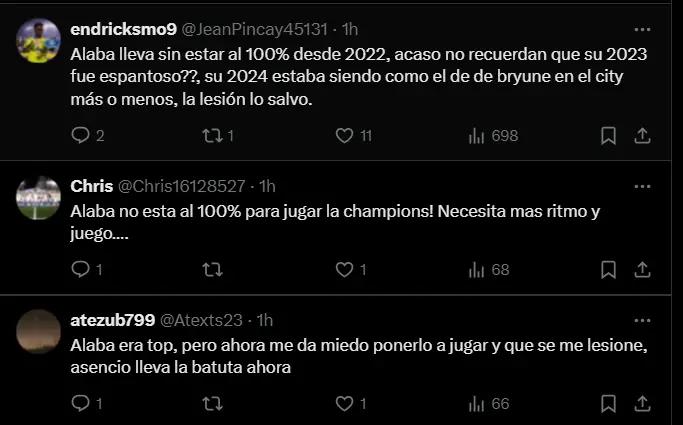This screenshot has height=425, width=683.
Task: Repost atezub799's tweet
Action: (212, 403)
